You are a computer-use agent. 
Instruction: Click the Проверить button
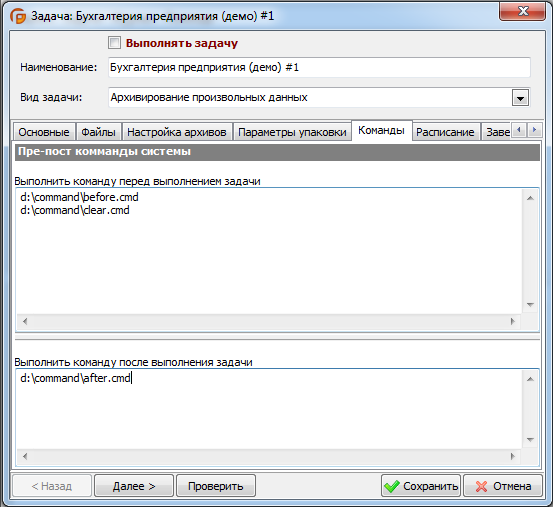216,486
